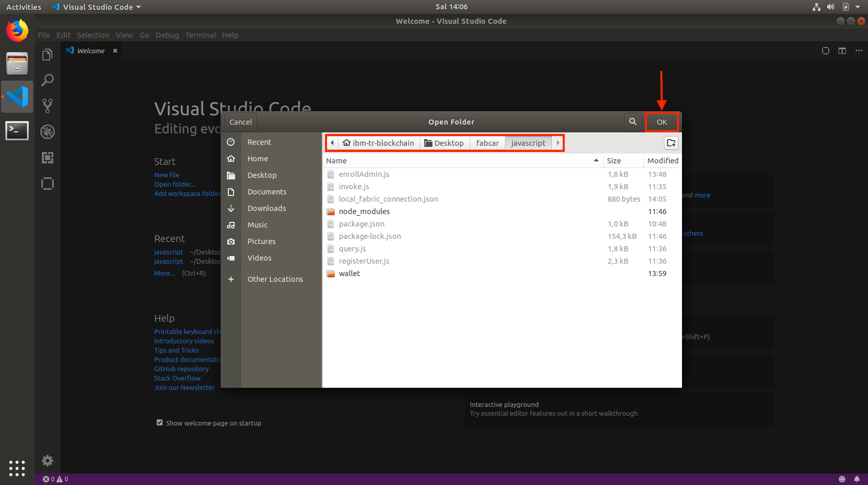Open the system menu arrow in top bar
Image resolution: width=868 pixels, height=485 pixels.
(858, 7)
